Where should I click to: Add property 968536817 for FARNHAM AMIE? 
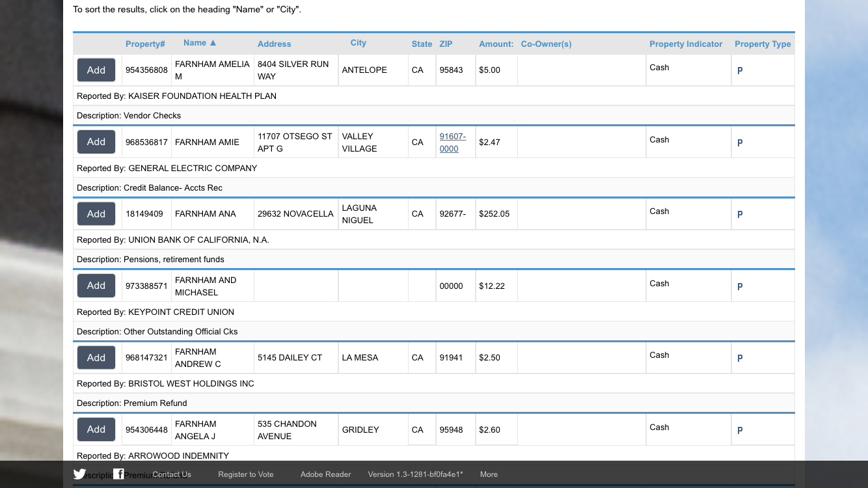tap(96, 142)
